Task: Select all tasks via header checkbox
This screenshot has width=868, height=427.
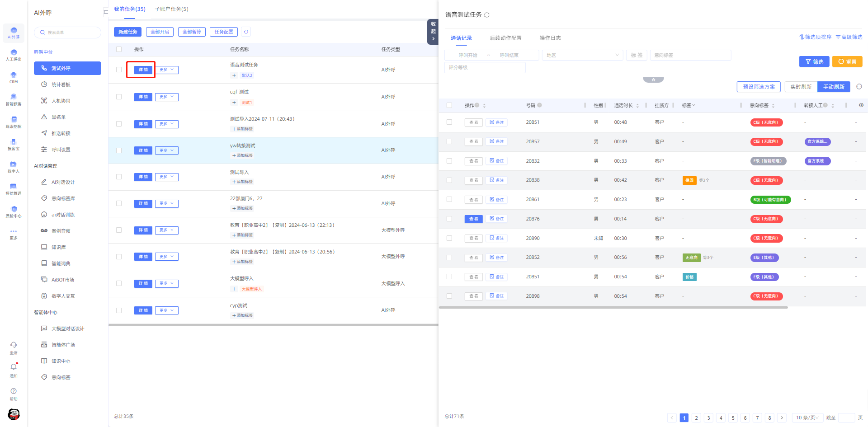Action: tap(119, 49)
